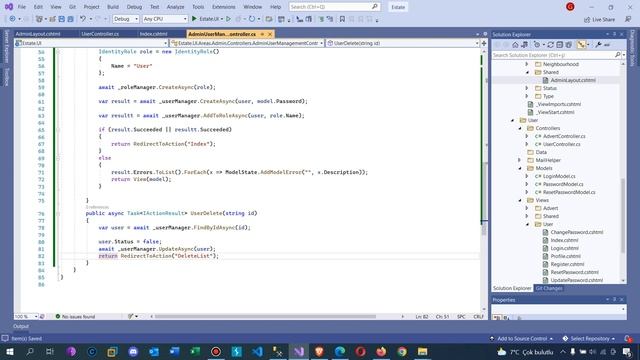
Task: Switch to the Git Changes tab
Action: click(x=549, y=288)
